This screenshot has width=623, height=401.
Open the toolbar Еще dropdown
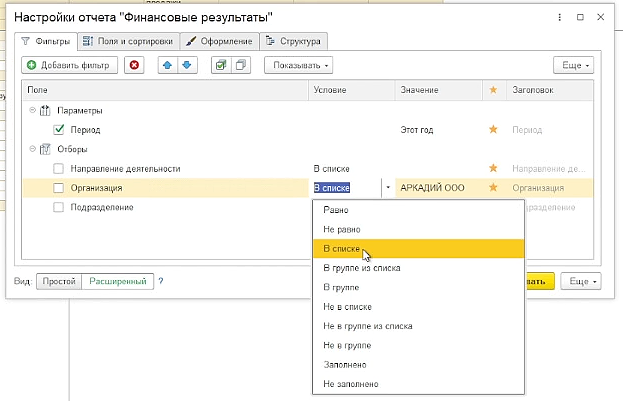(x=573, y=65)
